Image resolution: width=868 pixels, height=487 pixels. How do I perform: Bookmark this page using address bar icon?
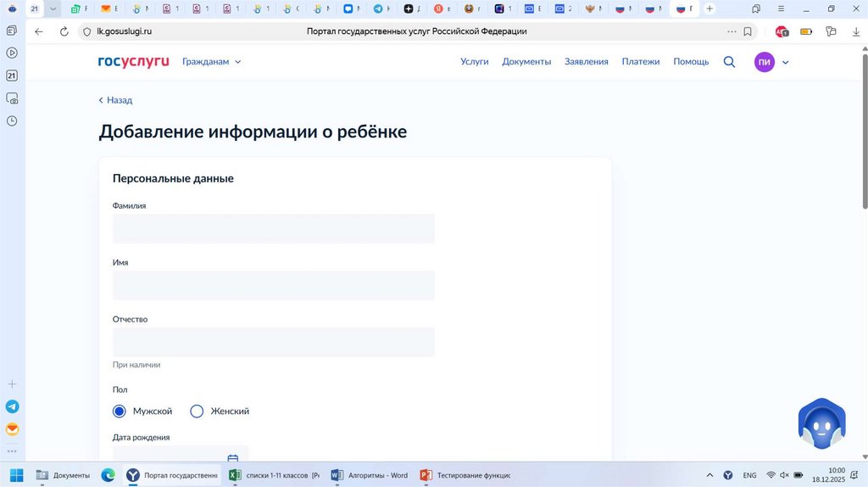pos(748,31)
